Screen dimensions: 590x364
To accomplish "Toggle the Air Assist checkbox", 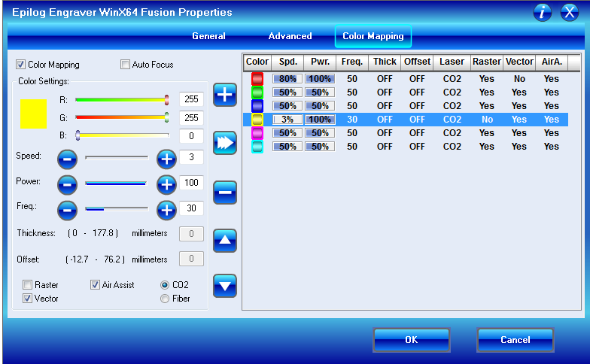I will (95, 284).
